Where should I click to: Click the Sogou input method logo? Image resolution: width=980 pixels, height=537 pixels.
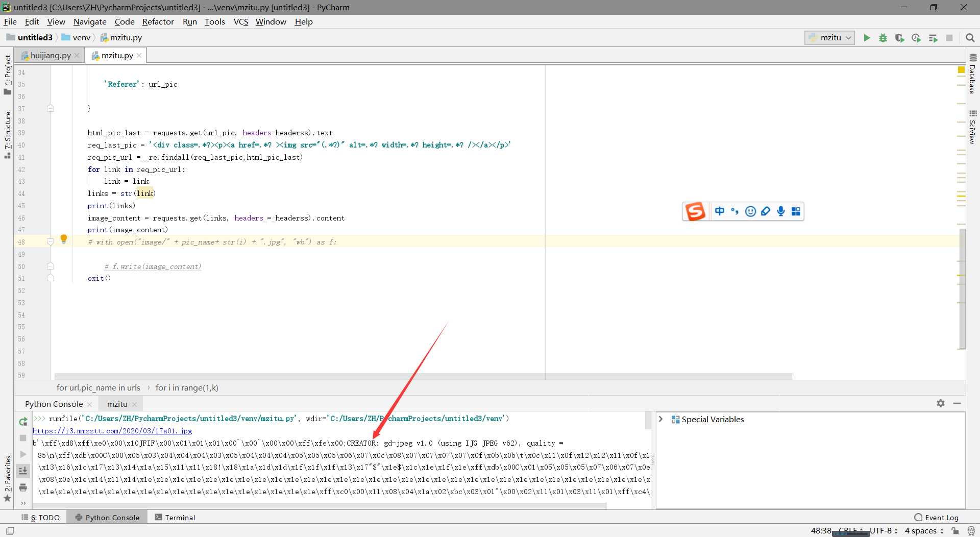coord(695,211)
